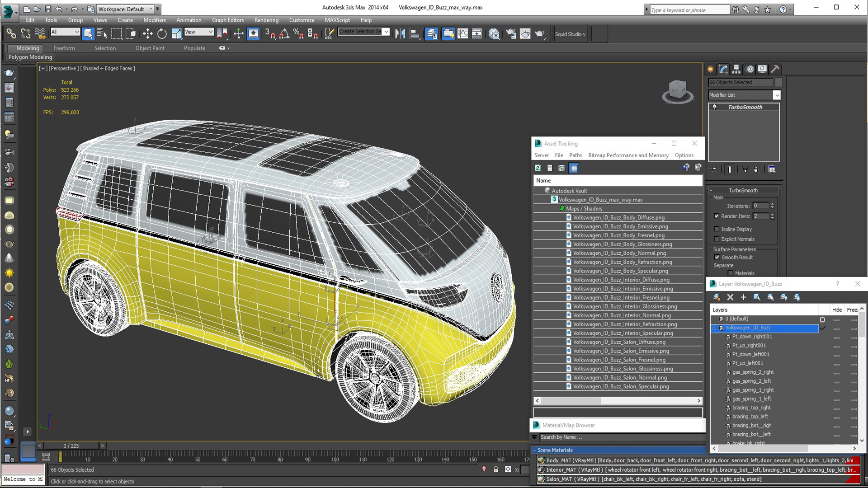868x488 pixels.
Task: Open the Rendering menu
Action: [265, 20]
